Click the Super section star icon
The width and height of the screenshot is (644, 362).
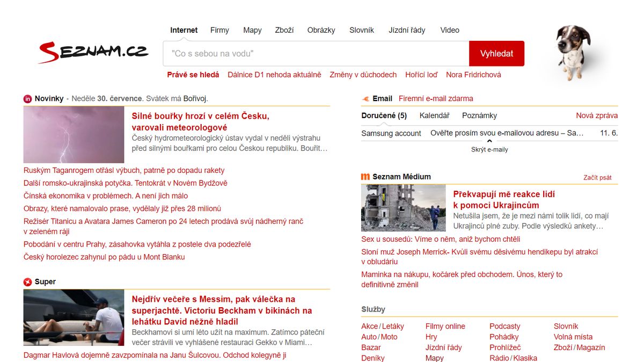(x=28, y=282)
